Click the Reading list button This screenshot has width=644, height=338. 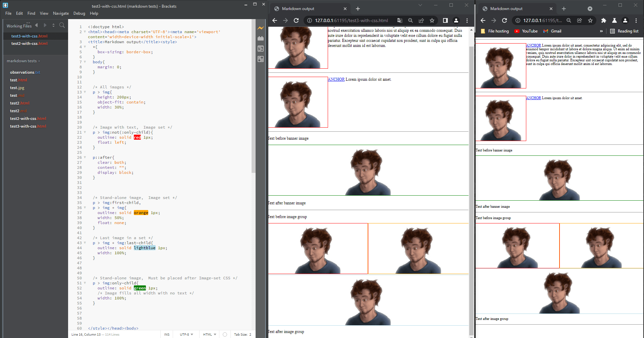(624, 31)
